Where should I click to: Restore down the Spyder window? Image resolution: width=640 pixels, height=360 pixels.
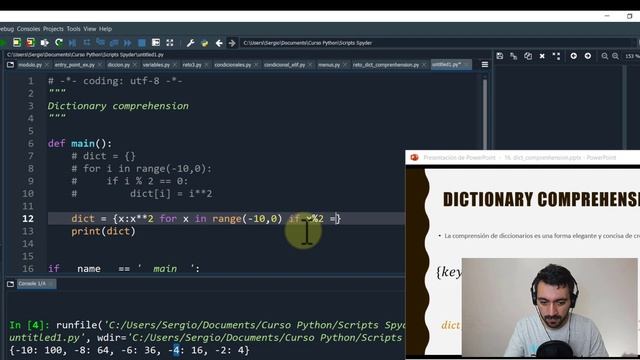[629, 16]
